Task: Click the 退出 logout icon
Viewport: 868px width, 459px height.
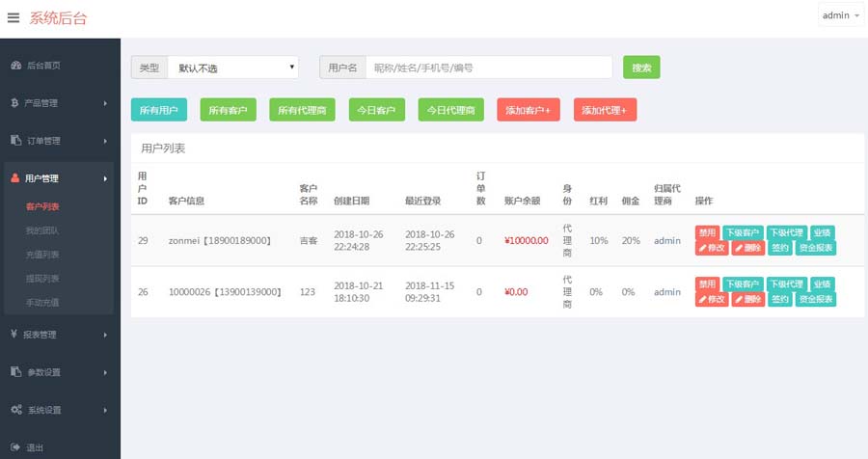Action: 15,447
